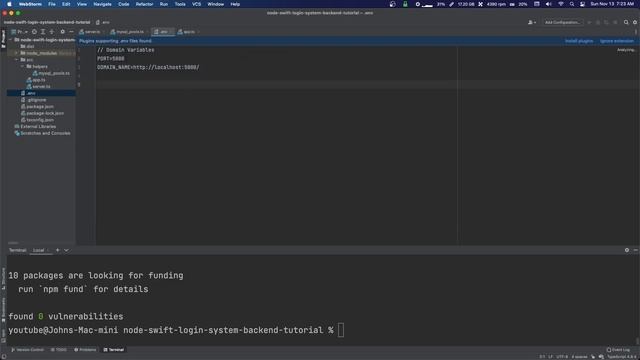Hide the Terminal tool window
This screenshot has width=640, height=360.
coord(636,250)
